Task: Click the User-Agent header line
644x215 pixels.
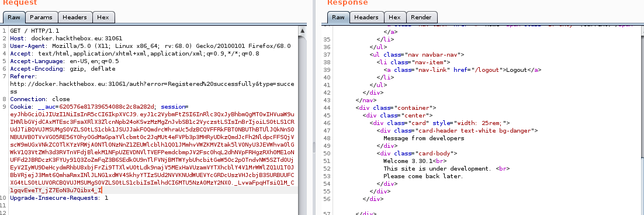Action: click(x=150, y=46)
